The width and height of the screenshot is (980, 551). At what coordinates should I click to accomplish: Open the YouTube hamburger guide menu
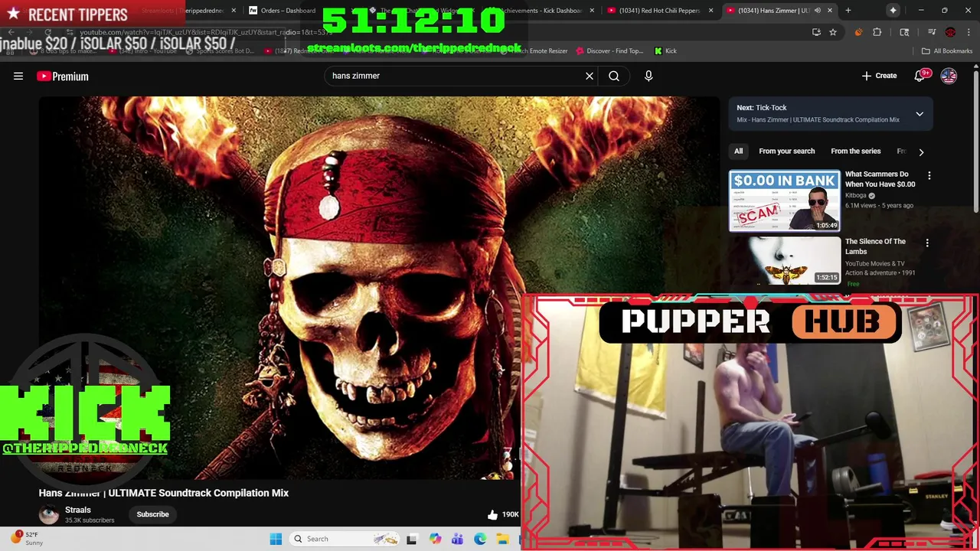(x=18, y=76)
